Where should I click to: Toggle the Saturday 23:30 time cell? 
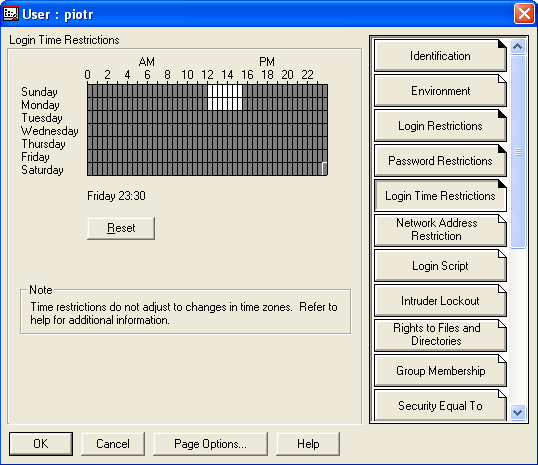pos(325,169)
